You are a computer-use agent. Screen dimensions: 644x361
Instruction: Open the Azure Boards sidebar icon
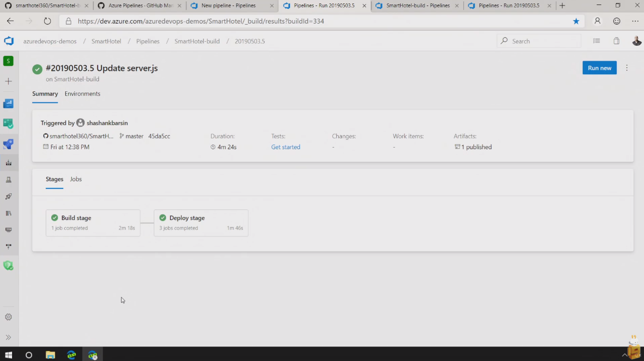point(9,103)
